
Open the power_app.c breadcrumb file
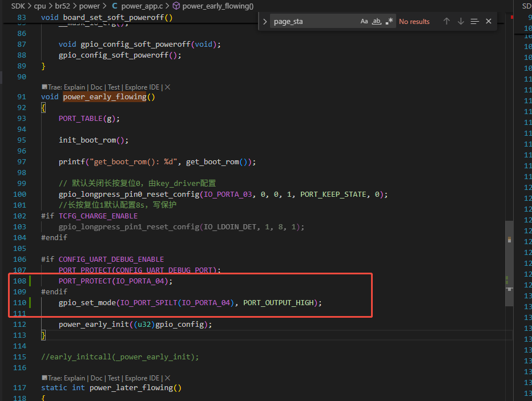pyautogui.click(x=142, y=6)
